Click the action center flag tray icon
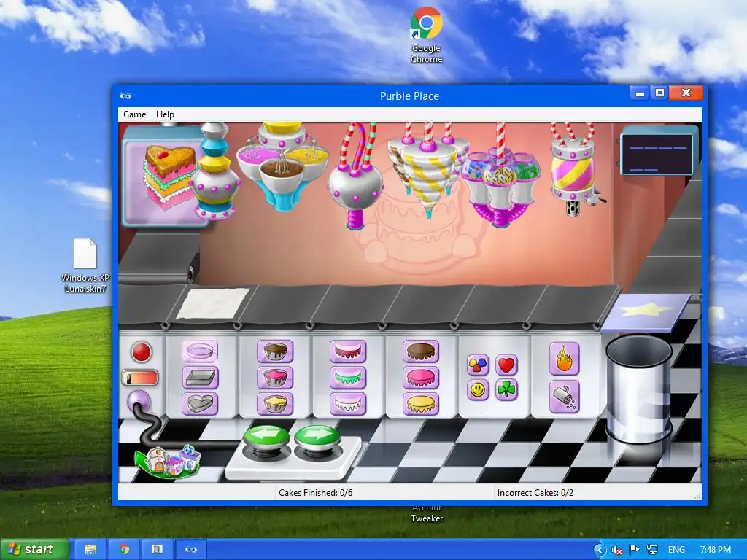747x560 pixels. coord(634,550)
